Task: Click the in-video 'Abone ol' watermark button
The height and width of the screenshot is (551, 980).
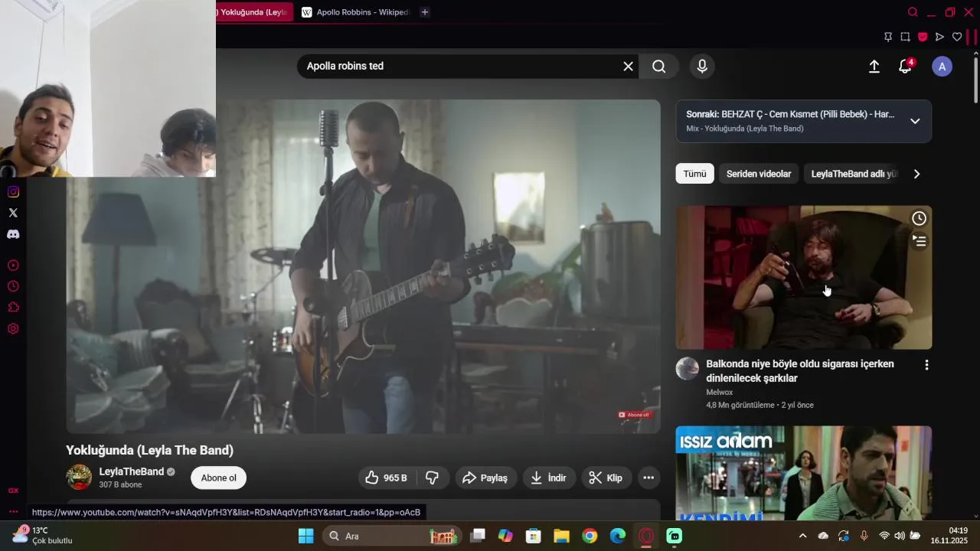Action: [635, 415]
